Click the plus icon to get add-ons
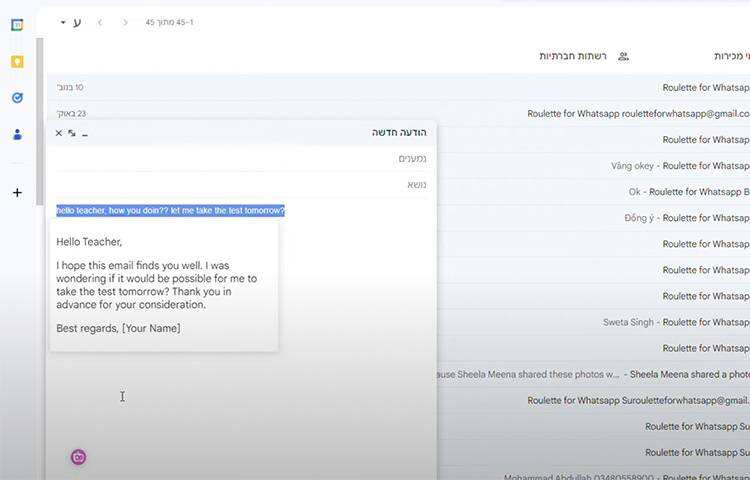The height and width of the screenshot is (480, 750). [17, 192]
